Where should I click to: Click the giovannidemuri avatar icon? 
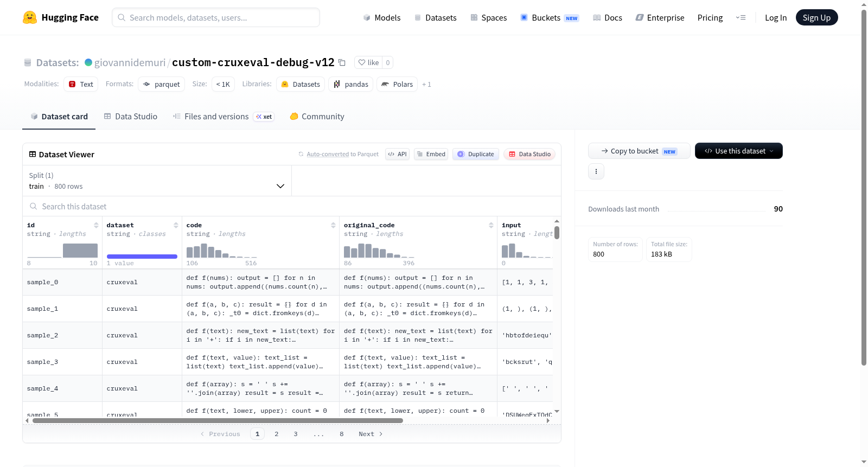click(88, 62)
